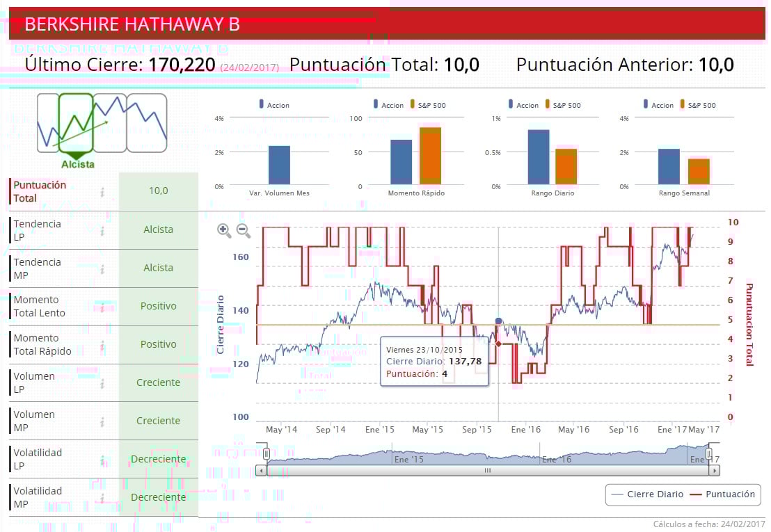Click Positivo value for Momento Total Lento
This screenshot has height=532, width=771.
(x=159, y=307)
